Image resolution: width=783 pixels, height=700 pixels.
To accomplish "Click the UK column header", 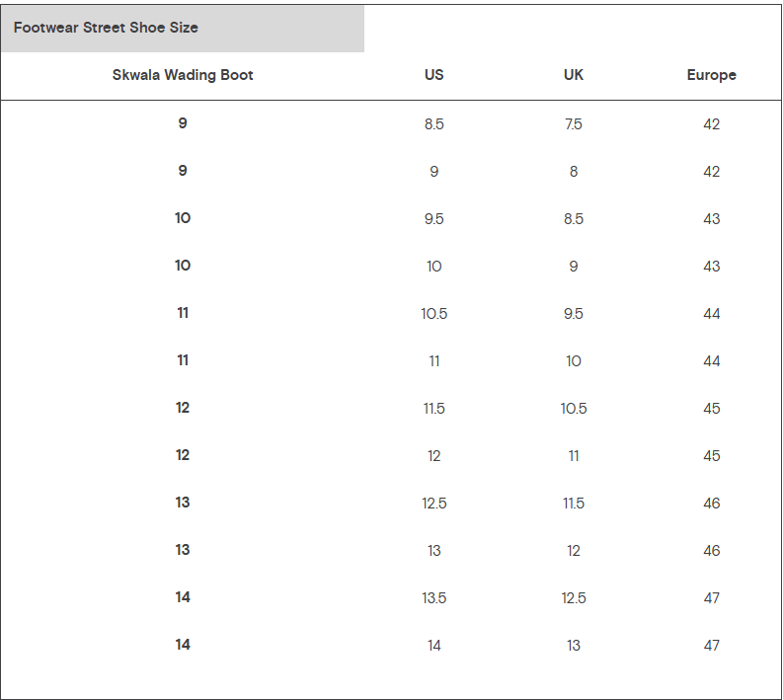I will click(x=574, y=75).
